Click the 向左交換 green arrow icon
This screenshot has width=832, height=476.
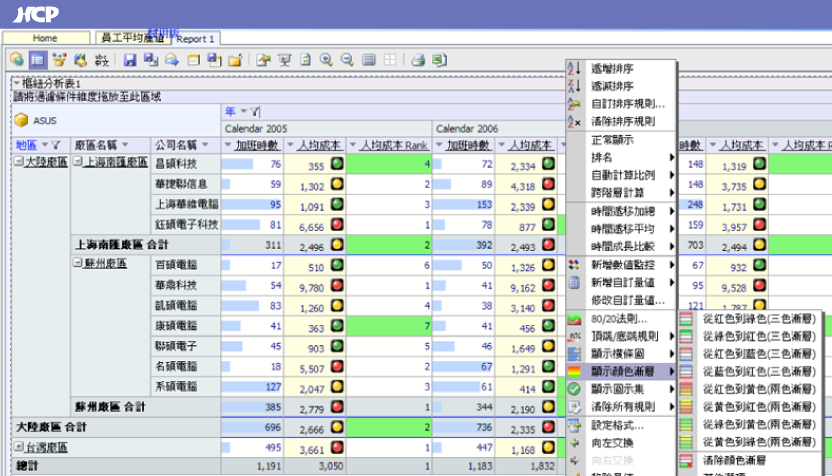coord(575,443)
